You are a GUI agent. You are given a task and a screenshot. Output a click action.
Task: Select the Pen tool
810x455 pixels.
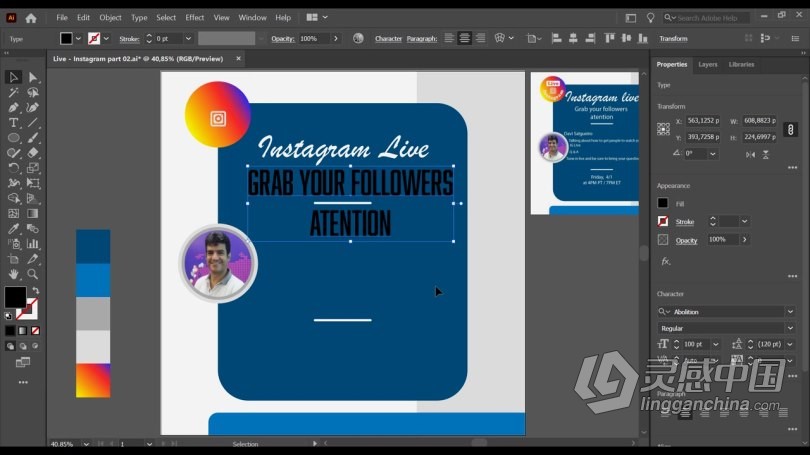[13, 107]
